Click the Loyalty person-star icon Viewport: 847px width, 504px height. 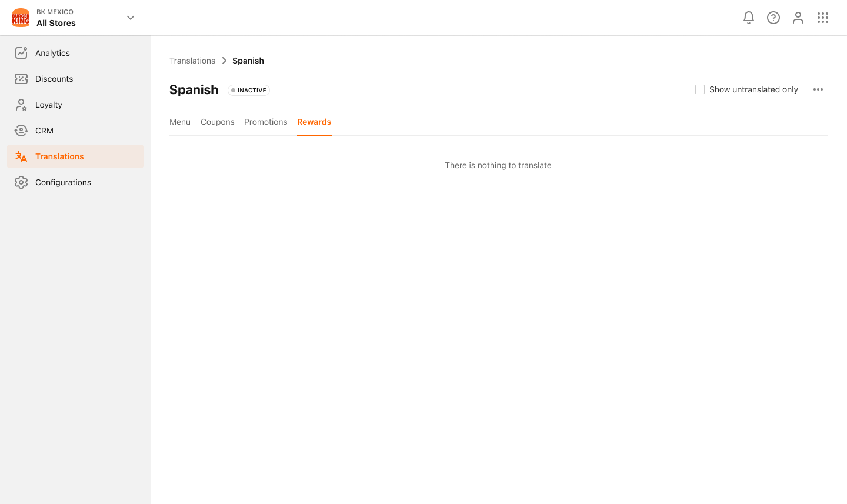(21, 105)
